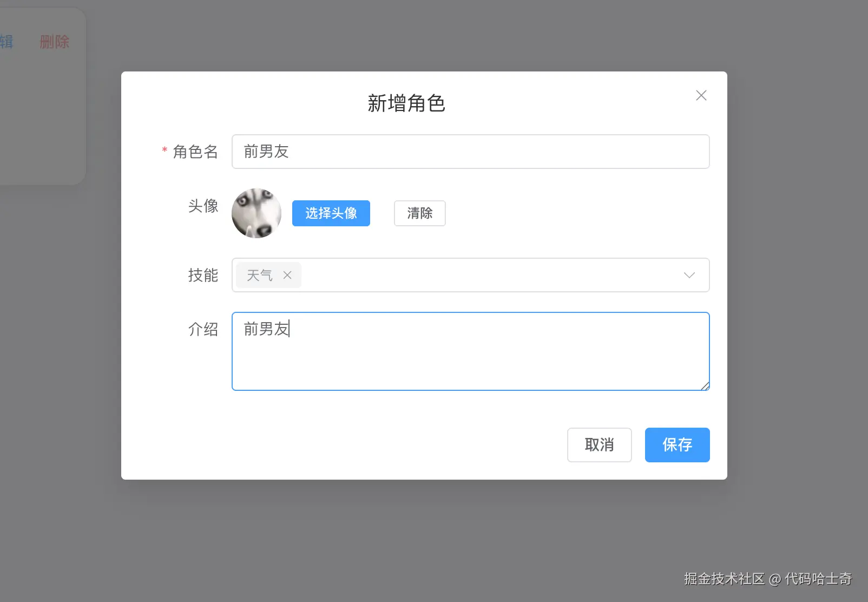
Task: Remove the 天气 skill tag
Action: (287, 275)
